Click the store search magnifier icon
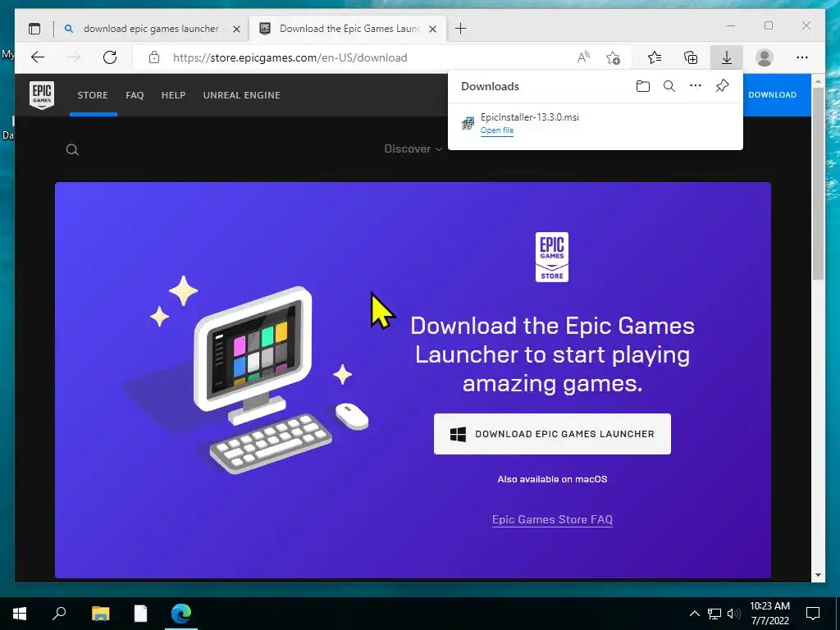The width and height of the screenshot is (840, 630). (72, 150)
